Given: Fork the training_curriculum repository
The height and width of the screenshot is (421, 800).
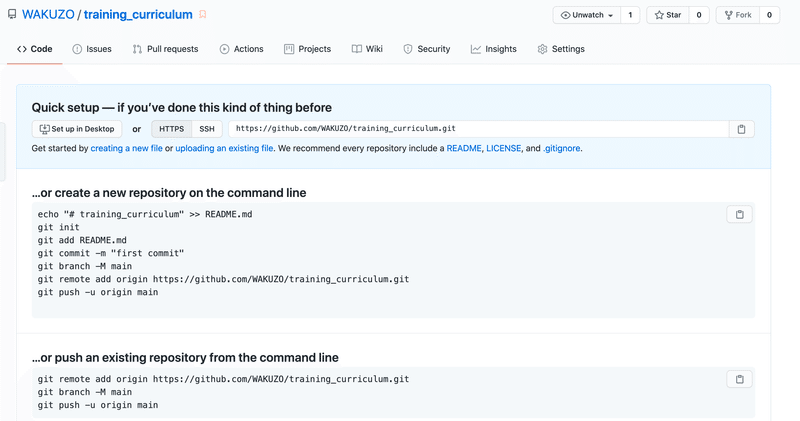Looking at the screenshot, I should (x=738, y=15).
